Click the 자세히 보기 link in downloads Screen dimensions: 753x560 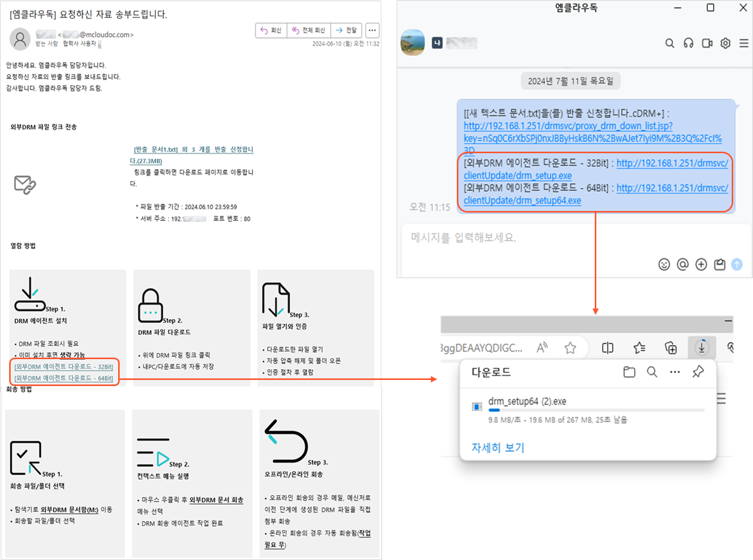click(x=498, y=448)
